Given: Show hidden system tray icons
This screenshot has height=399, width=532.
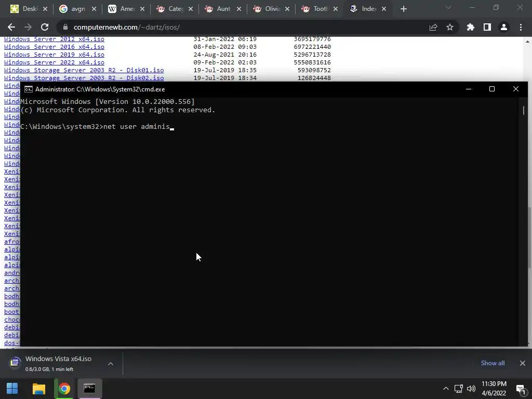Looking at the screenshot, I should [446, 389].
